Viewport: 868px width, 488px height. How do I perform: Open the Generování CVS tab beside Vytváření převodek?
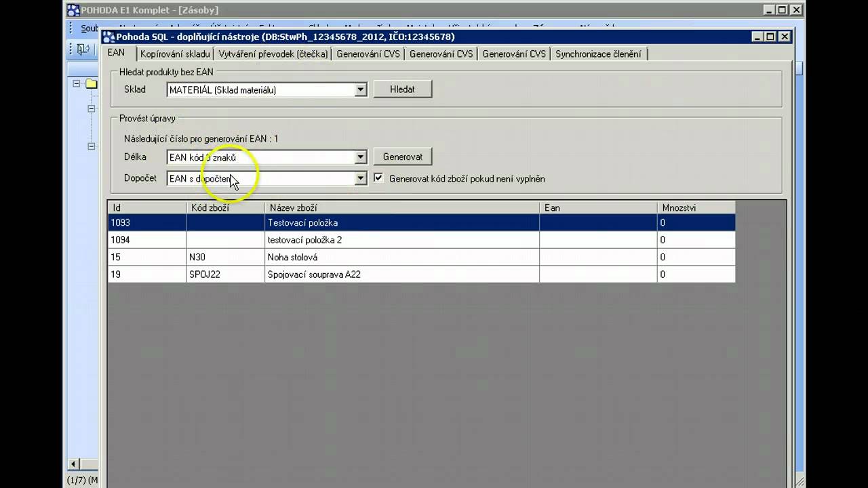click(368, 54)
